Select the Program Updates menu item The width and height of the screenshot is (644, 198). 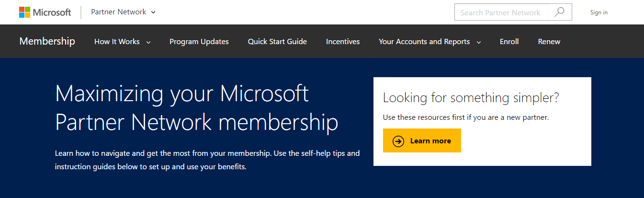[199, 42]
